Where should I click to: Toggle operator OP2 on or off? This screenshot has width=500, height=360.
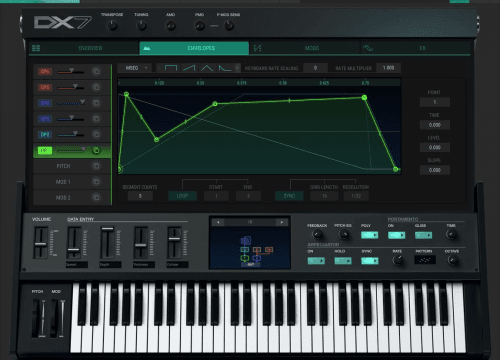pyautogui.click(x=45, y=135)
